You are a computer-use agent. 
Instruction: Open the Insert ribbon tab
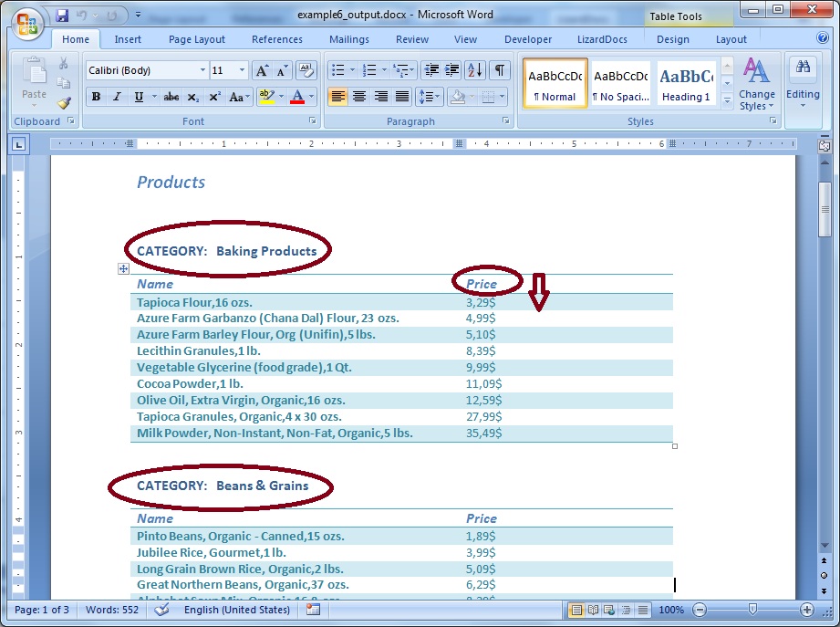tap(128, 39)
